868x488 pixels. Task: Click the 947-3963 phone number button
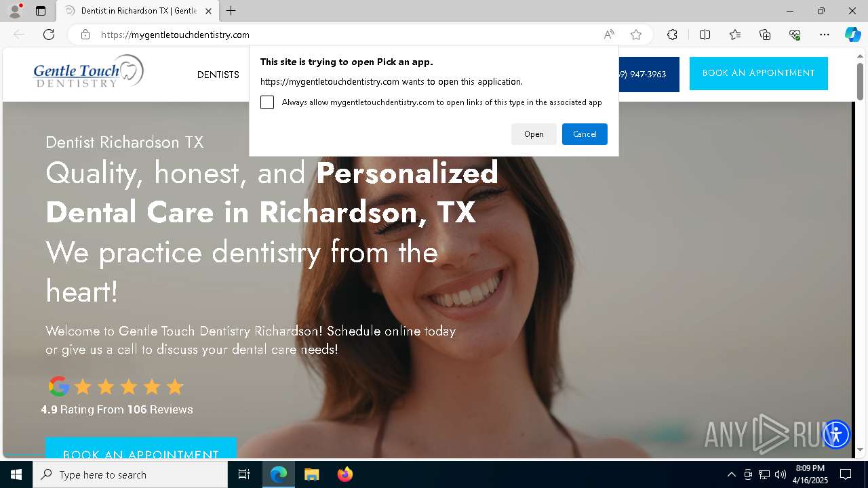[x=648, y=75]
